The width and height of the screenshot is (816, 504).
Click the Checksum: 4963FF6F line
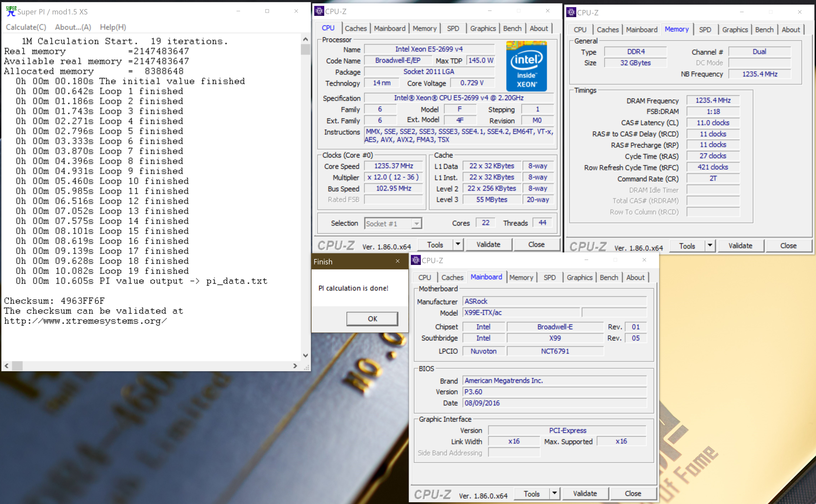coord(54,301)
